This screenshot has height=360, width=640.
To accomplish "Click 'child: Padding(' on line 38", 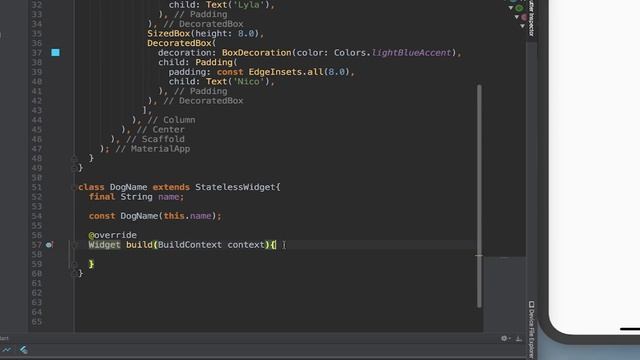I will (x=198, y=62).
